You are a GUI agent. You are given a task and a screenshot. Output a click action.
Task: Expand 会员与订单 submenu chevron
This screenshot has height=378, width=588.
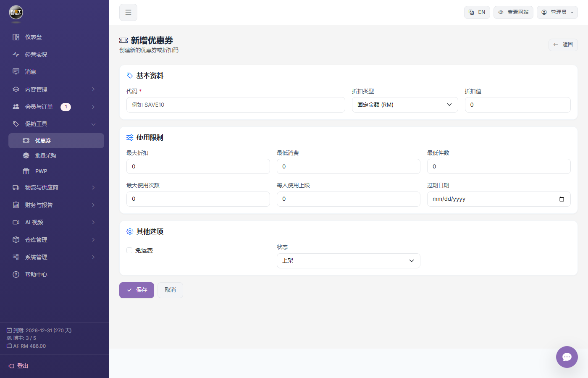point(93,107)
